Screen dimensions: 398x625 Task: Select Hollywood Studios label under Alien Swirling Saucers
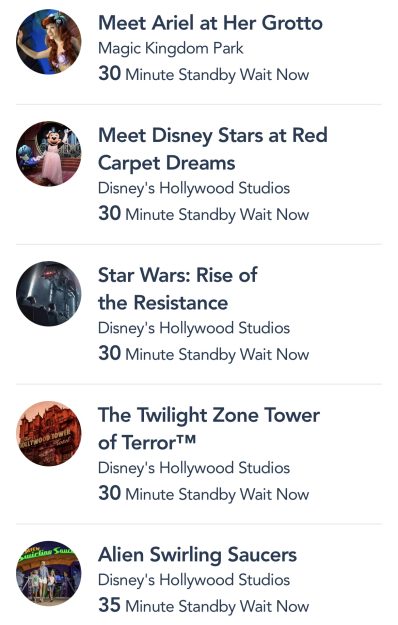pos(194,580)
